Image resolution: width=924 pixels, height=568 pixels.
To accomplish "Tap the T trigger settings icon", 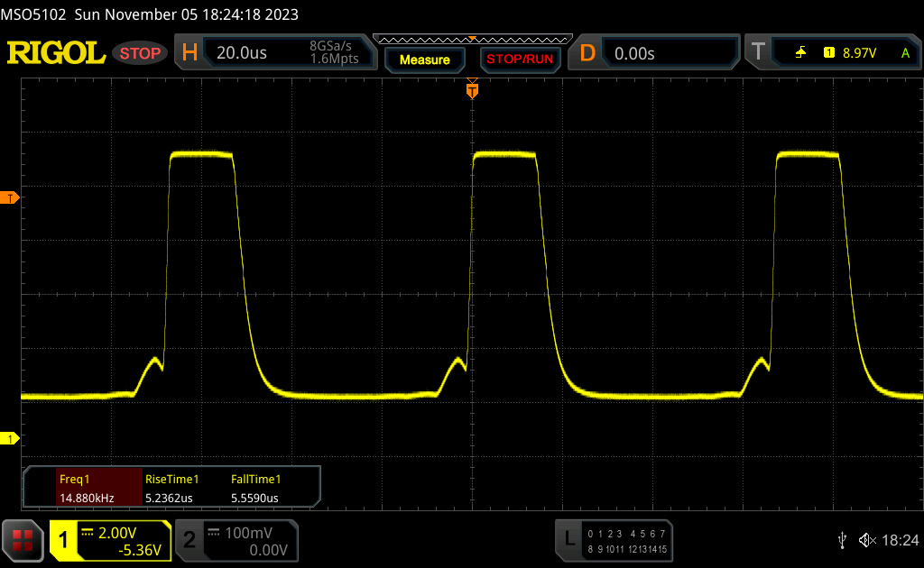I will click(758, 53).
